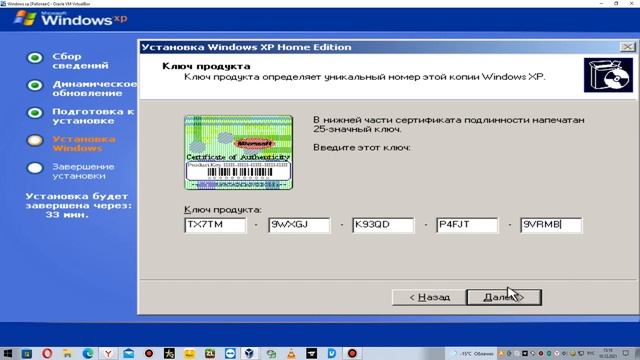Click the Установка Windows step indicator
This screenshot has width=640, height=360.
(35, 140)
